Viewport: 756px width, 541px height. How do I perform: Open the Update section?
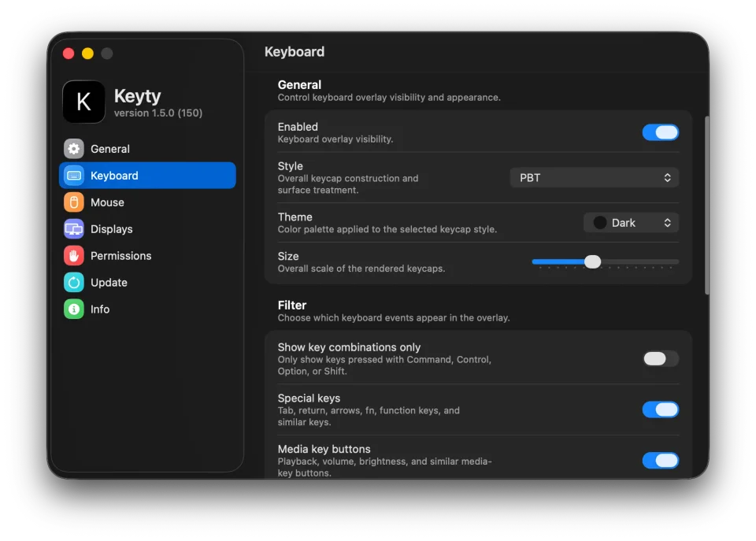[147, 283]
